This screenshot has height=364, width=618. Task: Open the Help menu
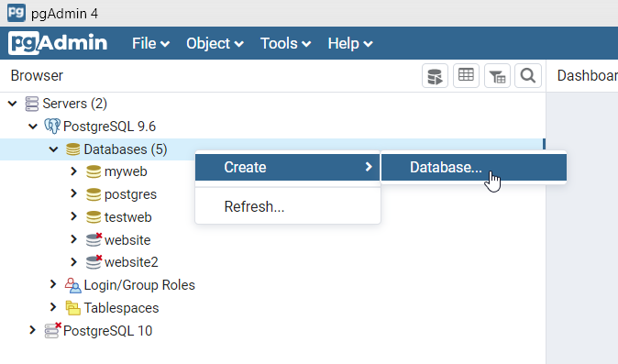click(x=350, y=43)
